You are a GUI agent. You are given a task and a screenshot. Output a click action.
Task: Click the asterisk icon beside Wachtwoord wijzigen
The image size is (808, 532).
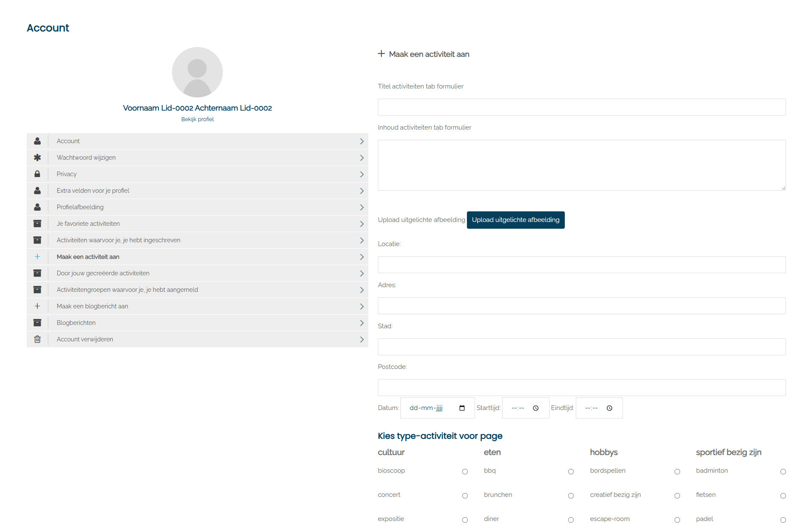pos(37,158)
